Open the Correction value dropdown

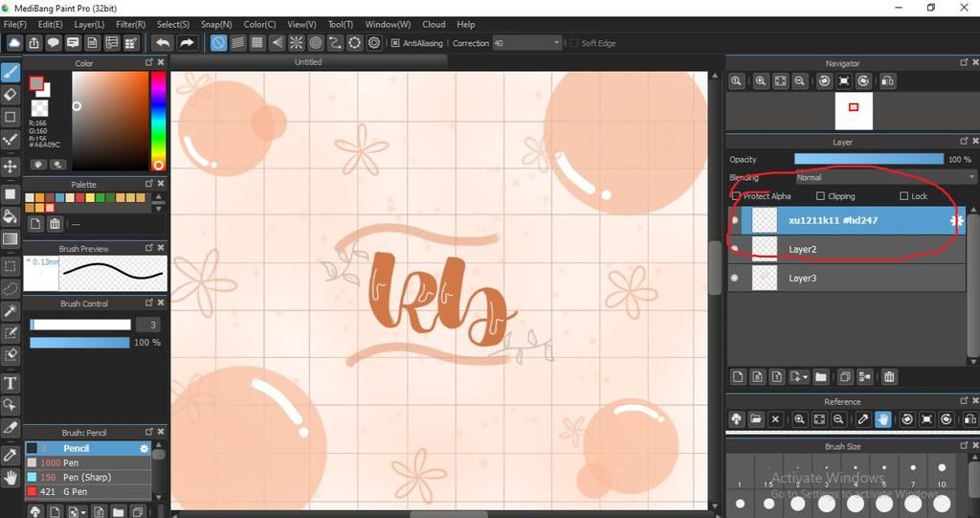(556, 43)
